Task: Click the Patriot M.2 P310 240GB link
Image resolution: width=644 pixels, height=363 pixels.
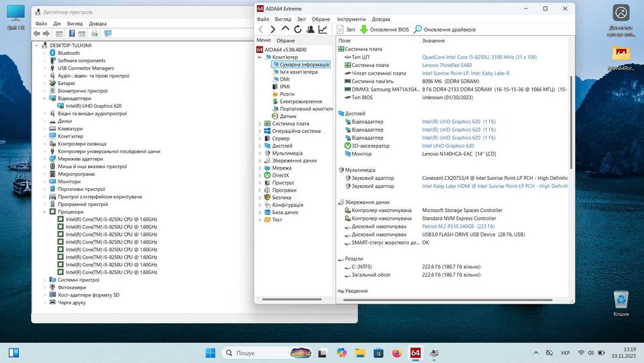Action: [x=448, y=226]
